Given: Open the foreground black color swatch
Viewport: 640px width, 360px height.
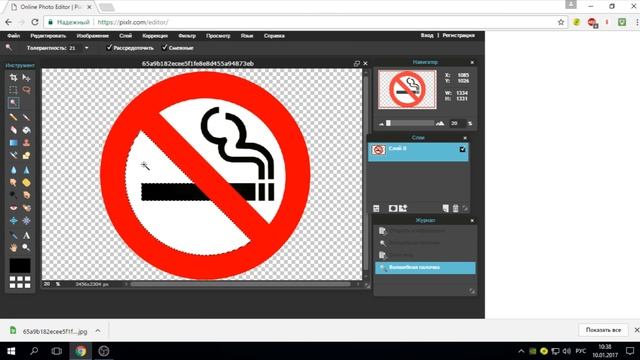Looking at the screenshot, I should (x=20, y=266).
